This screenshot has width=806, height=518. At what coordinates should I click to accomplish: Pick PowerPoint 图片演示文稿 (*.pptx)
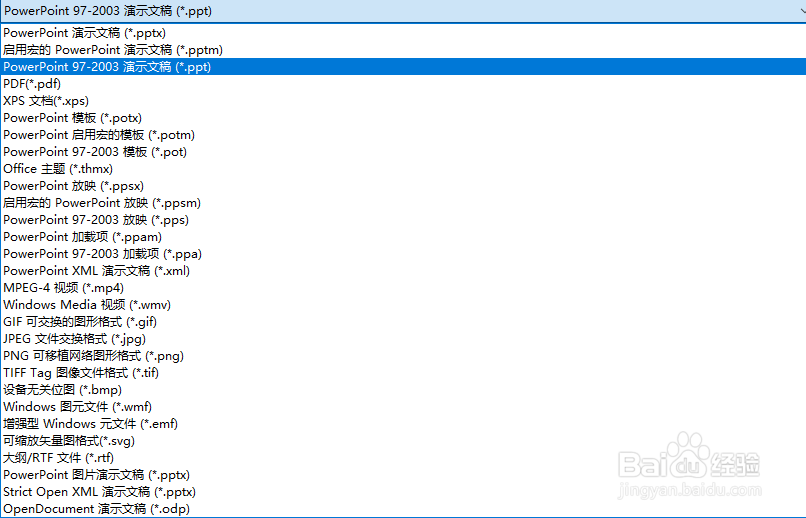[403, 474]
